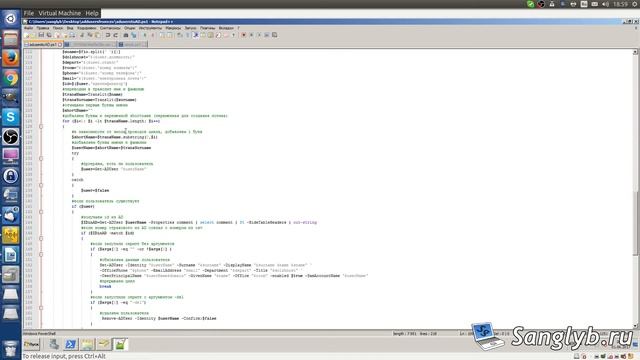Click the Zoom In toolbar icon
This screenshot has width=640, height=360.
(x=145, y=35)
